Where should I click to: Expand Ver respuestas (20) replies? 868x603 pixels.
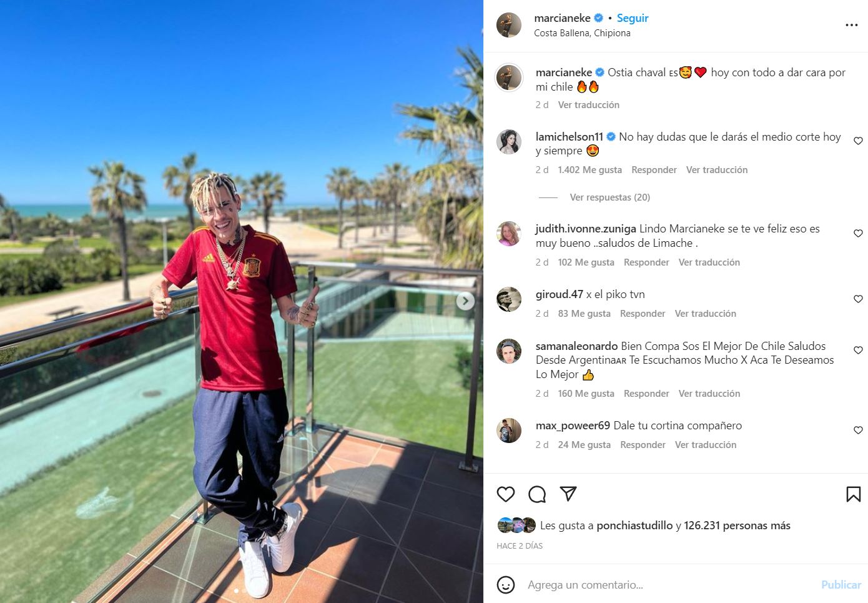pyautogui.click(x=610, y=197)
